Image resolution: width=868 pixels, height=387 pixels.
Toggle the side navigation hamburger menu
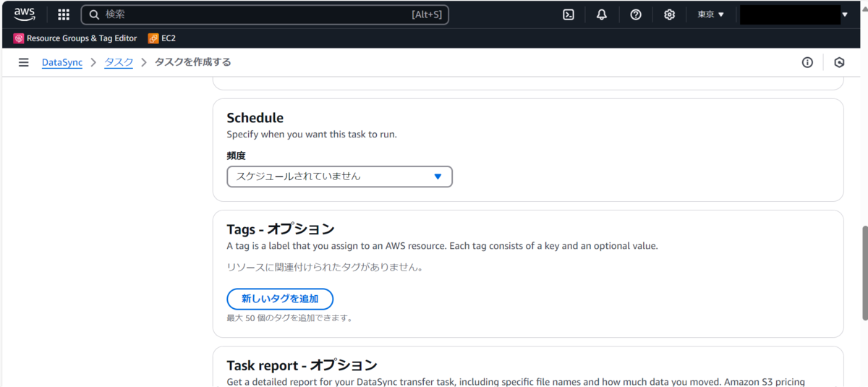[x=24, y=62]
